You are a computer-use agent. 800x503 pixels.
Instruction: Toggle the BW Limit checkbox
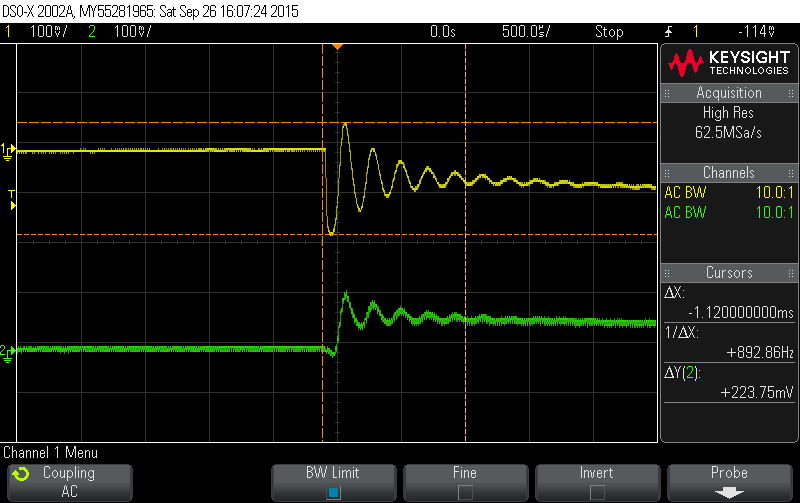[x=334, y=493]
